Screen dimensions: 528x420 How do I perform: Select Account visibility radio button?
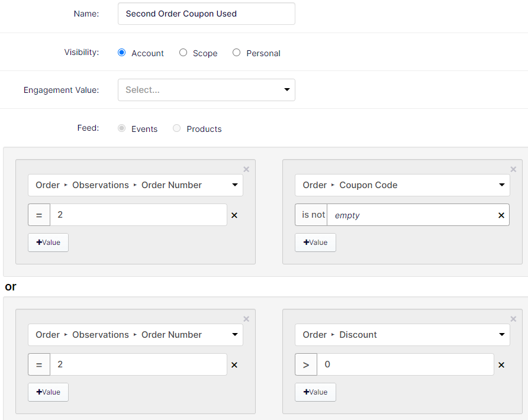point(121,53)
